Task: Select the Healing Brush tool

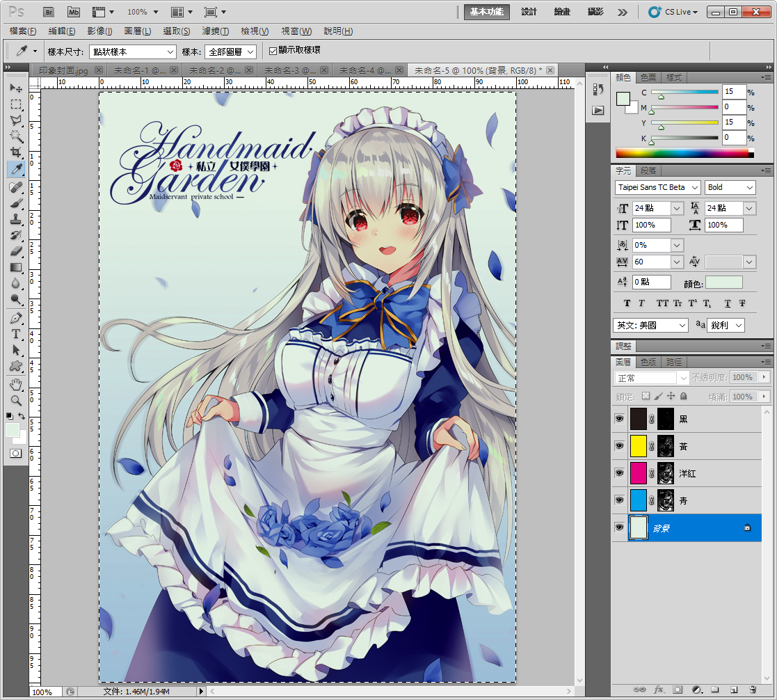Action: pyautogui.click(x=16, y=187)
